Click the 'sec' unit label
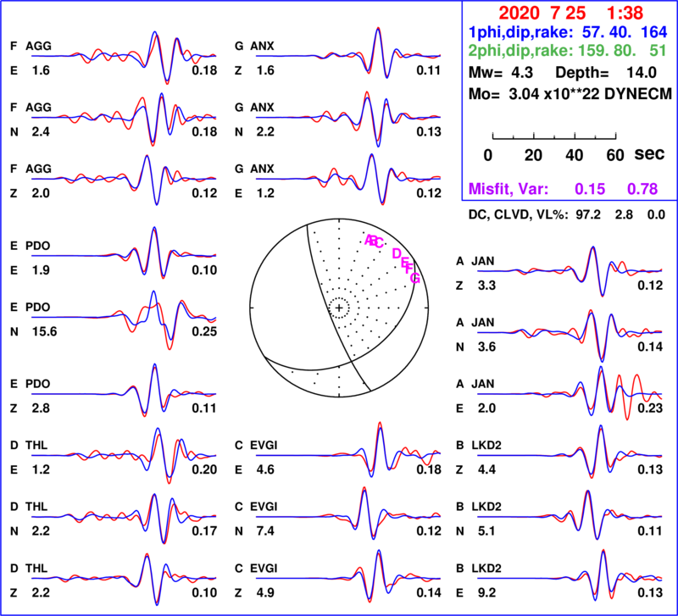 649,154
